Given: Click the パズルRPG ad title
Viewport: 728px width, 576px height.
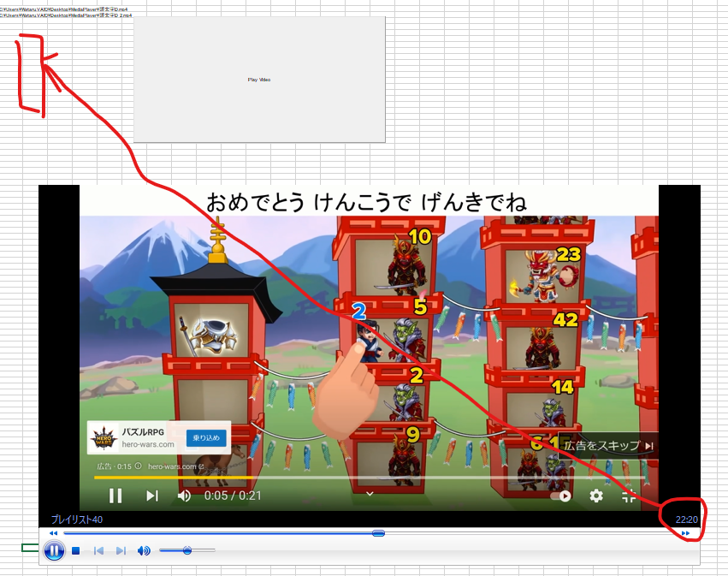Looking at the screenshot, I should pos(143,432).
